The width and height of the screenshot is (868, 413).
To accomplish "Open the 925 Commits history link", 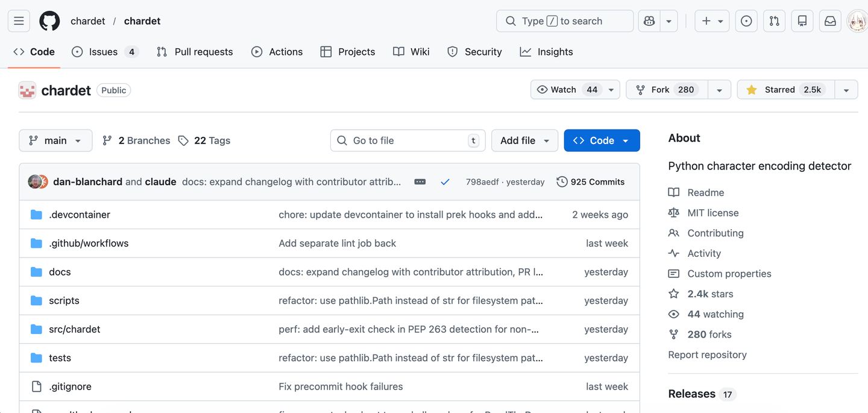I will [591, 181].
